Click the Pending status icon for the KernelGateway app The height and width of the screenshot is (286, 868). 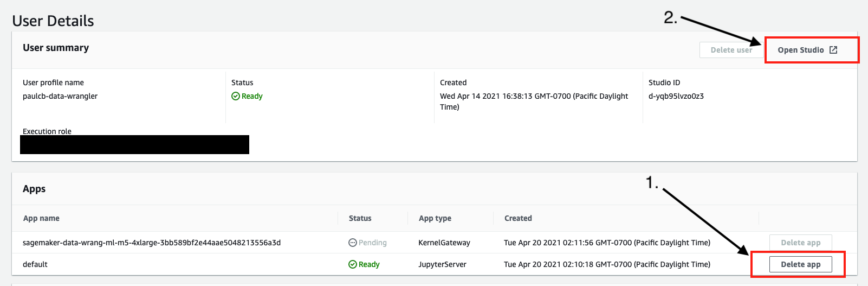point(352,243)
